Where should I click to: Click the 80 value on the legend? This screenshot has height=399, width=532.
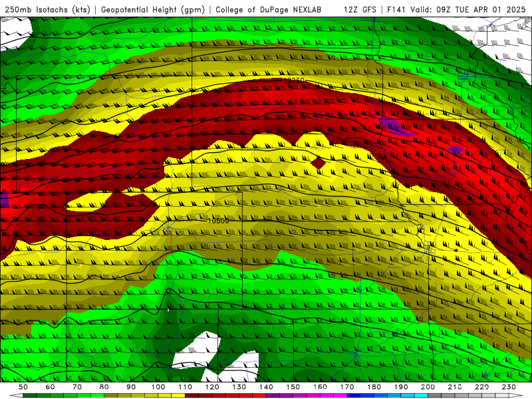(x=104, y=387)
